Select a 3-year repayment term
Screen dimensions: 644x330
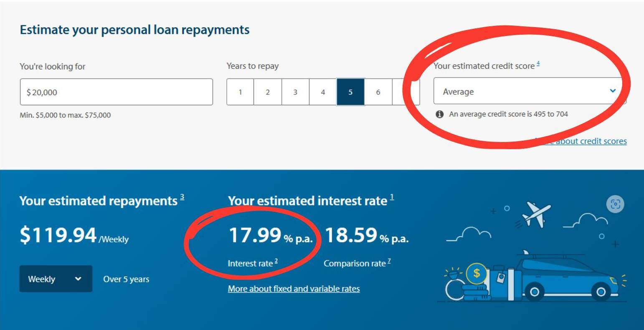pyautogui.click(x=295, y=91)
